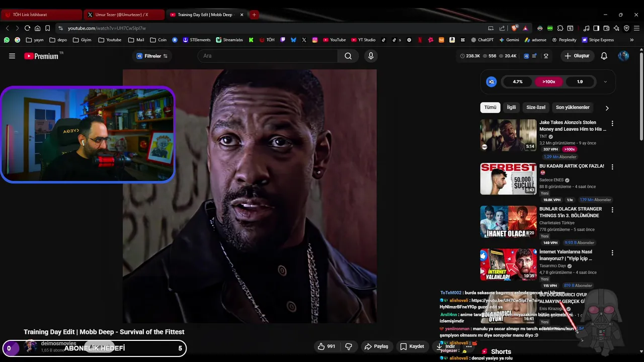The width and height of the screenshot is (644, 362).
Task: Open the SERBEST 50.000 SUÇLU thumbnail
Action: pos(508,178)
